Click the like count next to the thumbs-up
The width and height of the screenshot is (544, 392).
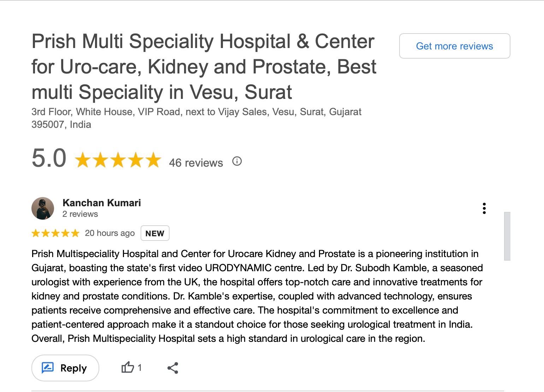pyautogui.click(x=140, y=368)
